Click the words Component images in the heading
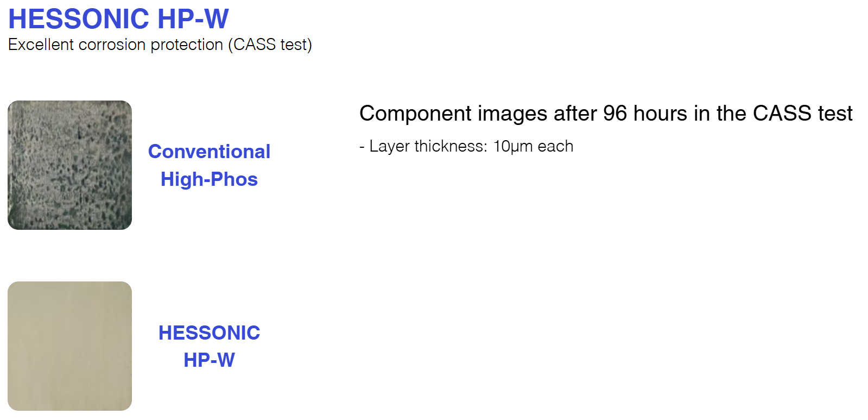This screenshot has height=420, width=868. coord(453,114)
